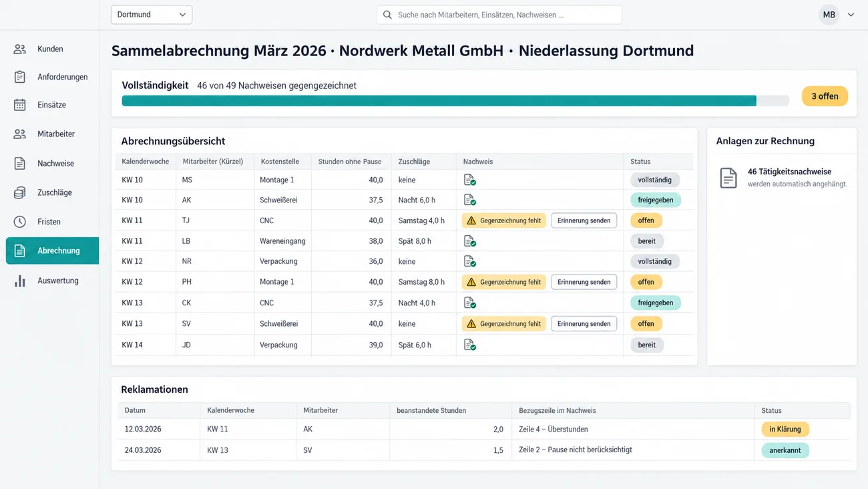Open the signed Nachweis icon for NR
The width and height of the screenshot is (868, 489).
pyautogui.click(x=469, y=261)
